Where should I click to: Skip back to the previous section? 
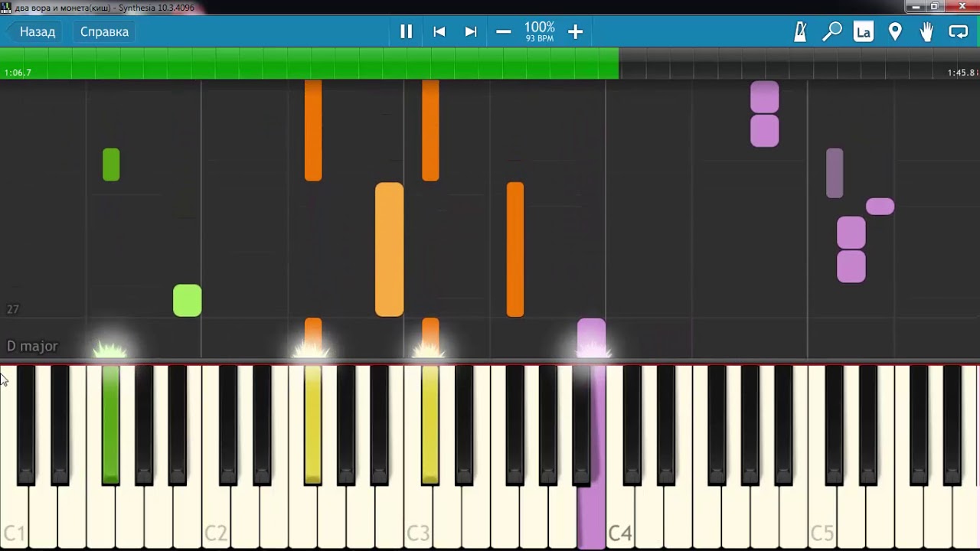439,31
